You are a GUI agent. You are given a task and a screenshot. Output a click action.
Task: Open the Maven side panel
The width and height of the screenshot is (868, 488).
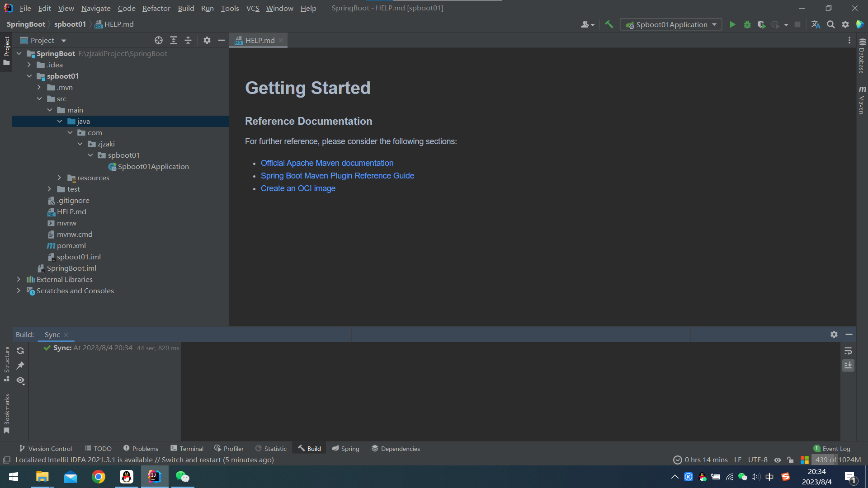pyautogui.click(x=862, y=100)
